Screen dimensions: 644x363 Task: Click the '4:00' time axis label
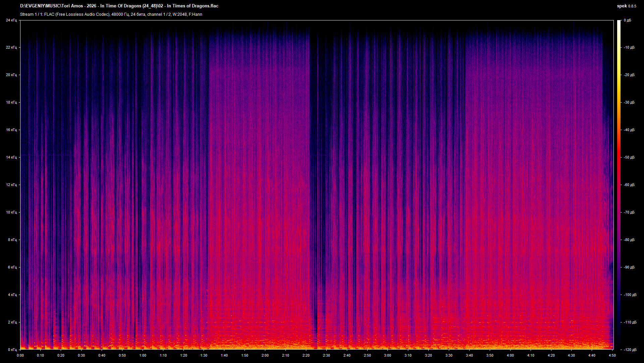coord(511,356)
